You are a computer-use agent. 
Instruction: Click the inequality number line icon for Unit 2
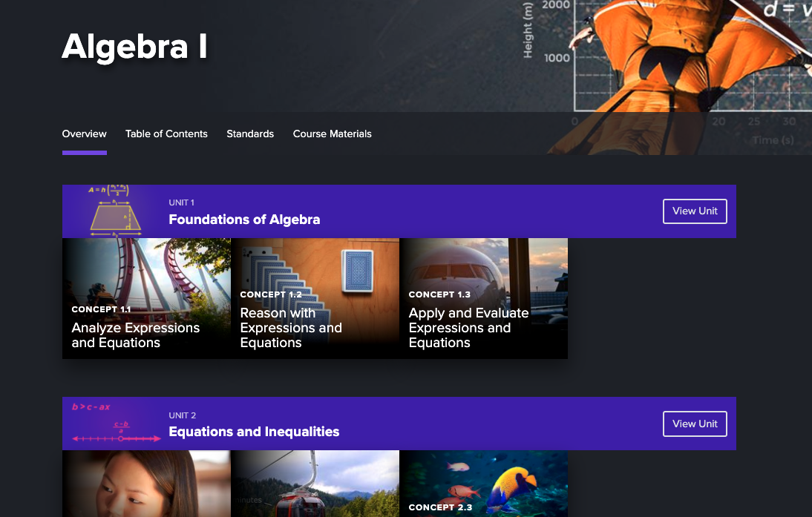(x=117, y=424)
